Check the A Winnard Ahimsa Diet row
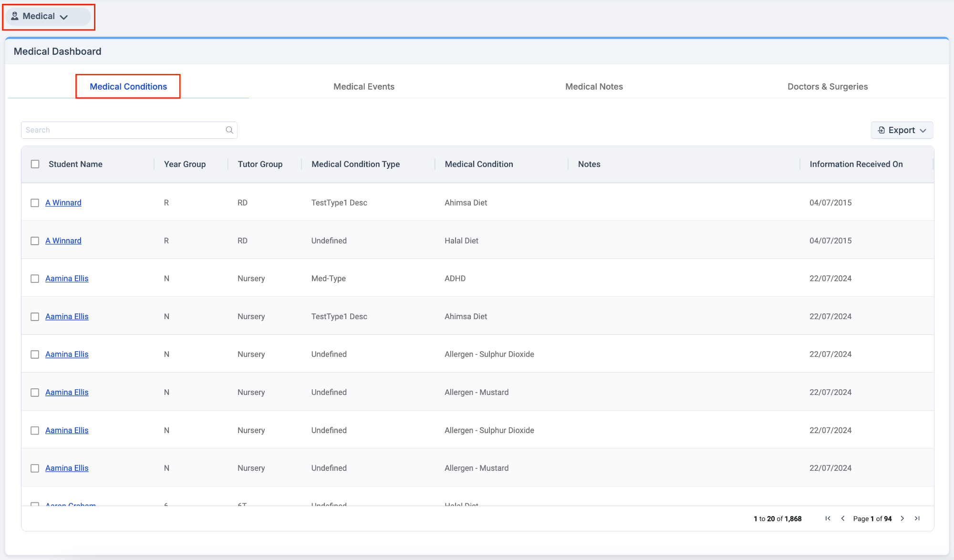The image size is (954, 560). [x=35, y=203]
